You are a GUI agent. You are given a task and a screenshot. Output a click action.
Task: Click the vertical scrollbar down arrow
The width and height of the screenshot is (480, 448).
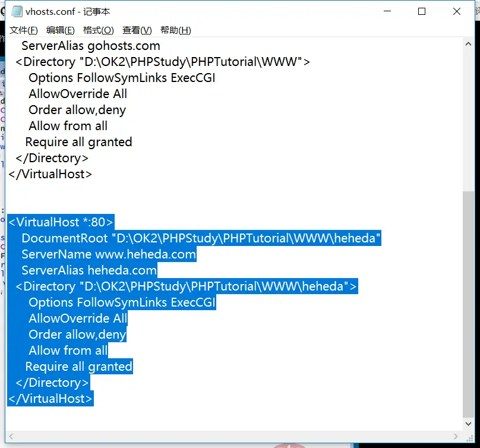click(468, 424)
